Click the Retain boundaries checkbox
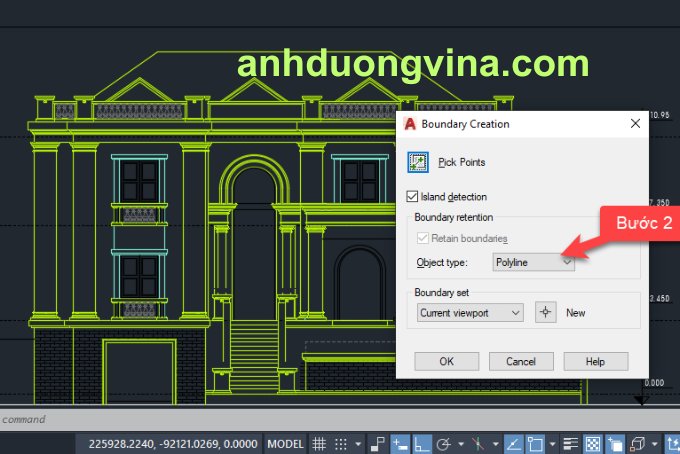The image size is (680, 454). [423, 238]
